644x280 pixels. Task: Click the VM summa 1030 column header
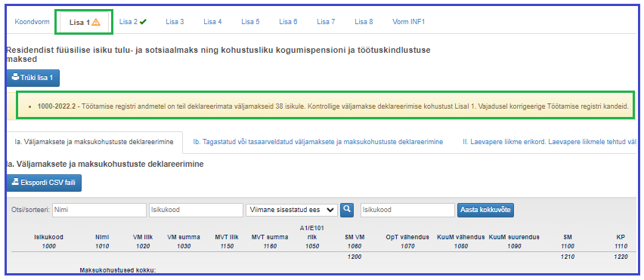184,242
